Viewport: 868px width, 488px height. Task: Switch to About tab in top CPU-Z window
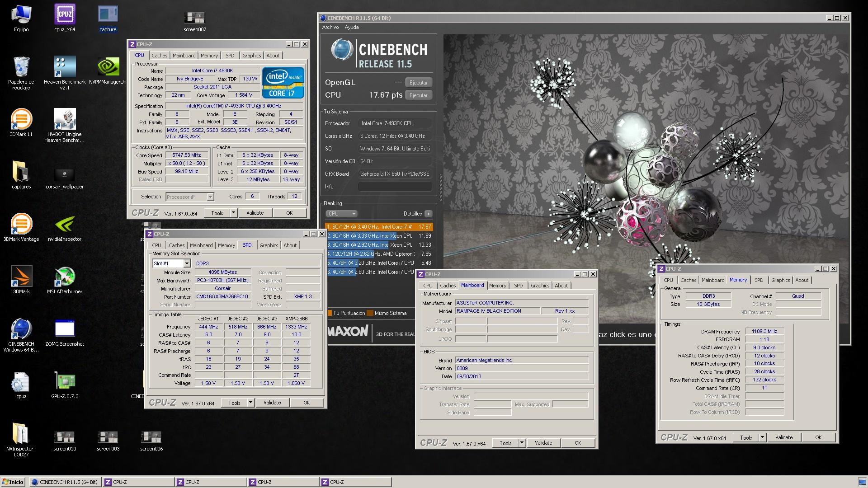[273, 56]
